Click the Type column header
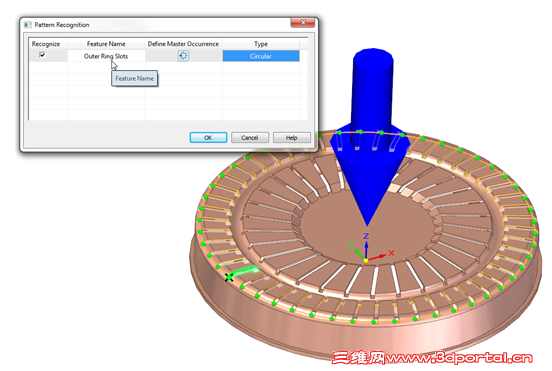 261,44
